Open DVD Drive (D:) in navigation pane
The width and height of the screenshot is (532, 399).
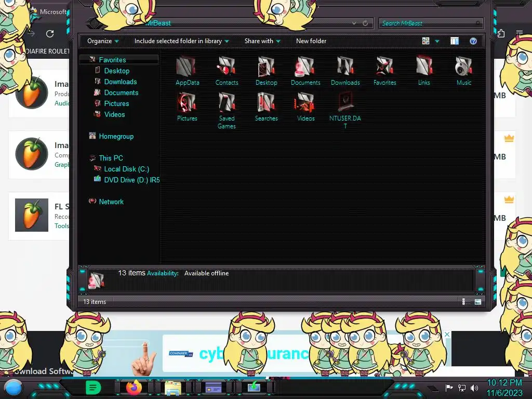point(131,180)
